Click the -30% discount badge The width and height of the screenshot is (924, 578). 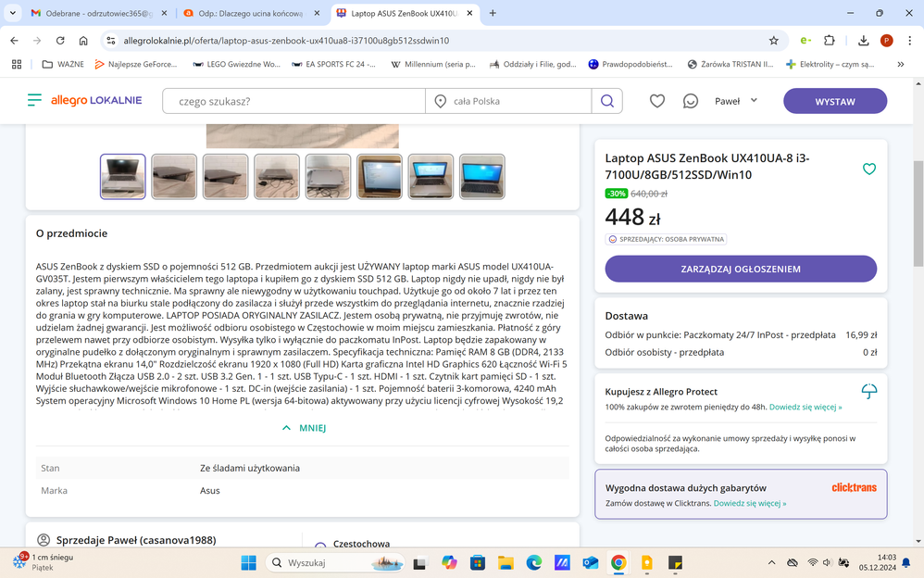click(617, 194)
